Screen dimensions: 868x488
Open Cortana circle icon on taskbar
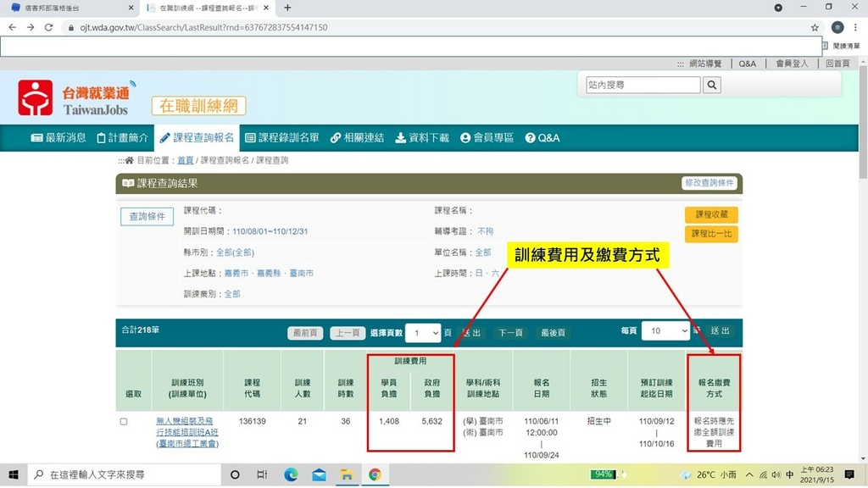pos(235,474)
